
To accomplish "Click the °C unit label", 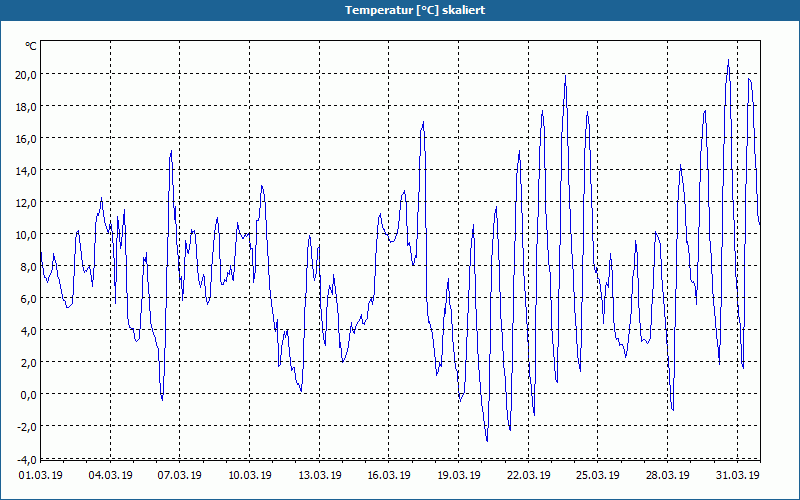I will pos(31,46).
